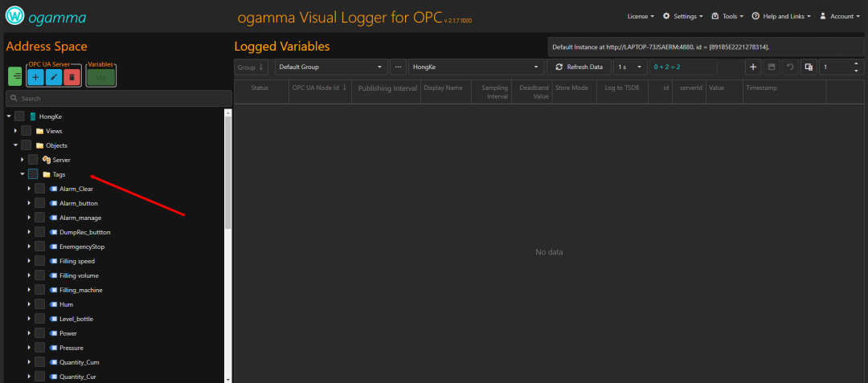The image size is (868, 383).
Task: Add a new logged variable with plus
Action: 753,67
